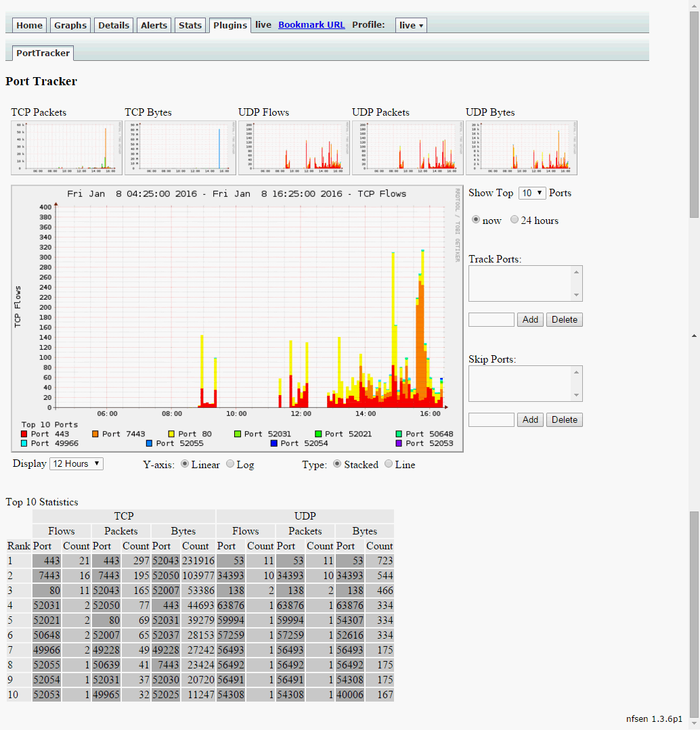Click the red Port 443 legend swatch
The width and height of the screenshot is (700, 730).
(x=24, y=434)
